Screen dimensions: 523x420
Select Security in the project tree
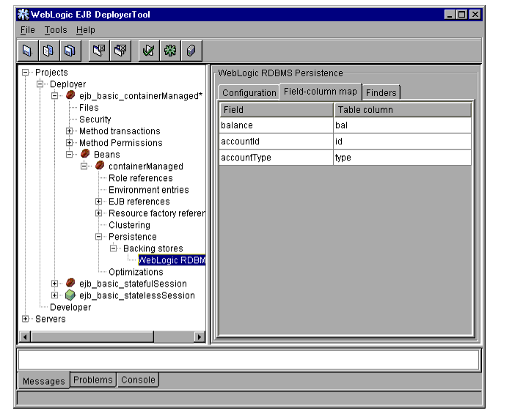[x=95, y=119]
